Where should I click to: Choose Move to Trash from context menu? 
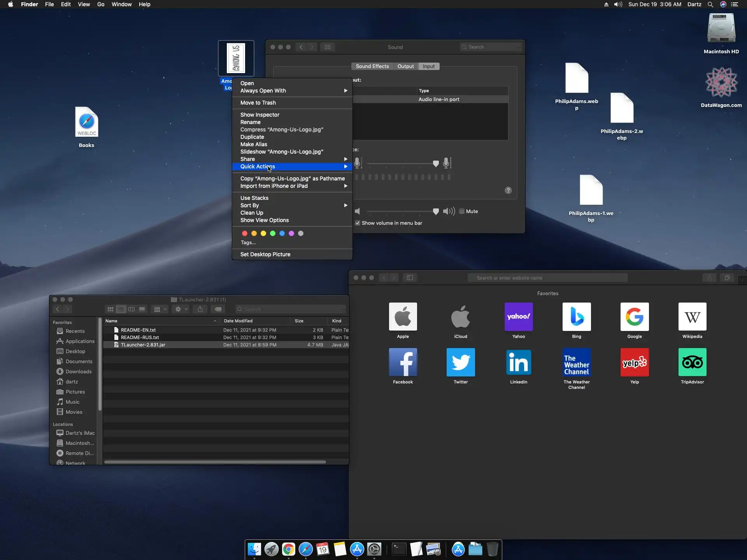(x=258, y=103)
